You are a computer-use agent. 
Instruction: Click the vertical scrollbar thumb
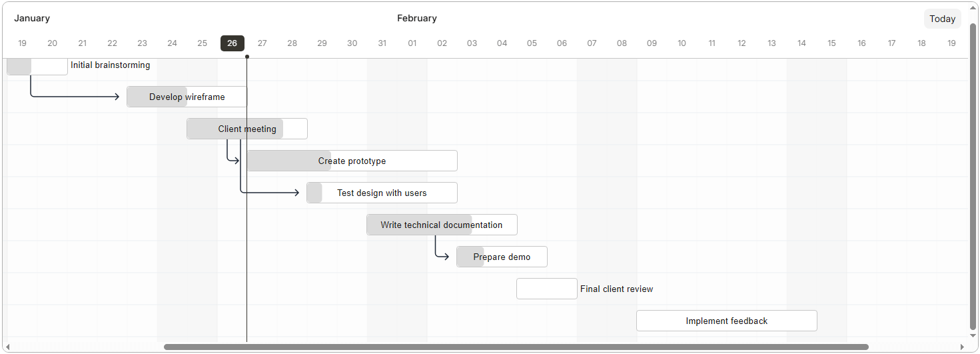click(973, 177)
